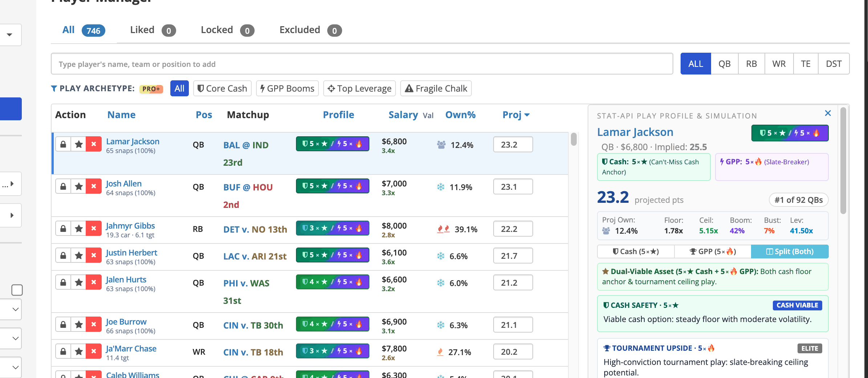Sort players by Own% column
This screenshot has width=868, height=378.
tap(461, 115)
